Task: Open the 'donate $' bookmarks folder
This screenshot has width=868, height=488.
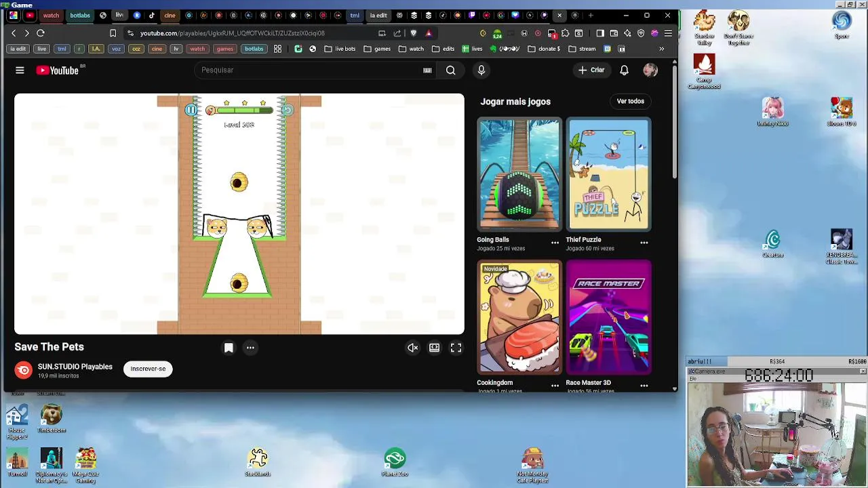Action: 544,49
